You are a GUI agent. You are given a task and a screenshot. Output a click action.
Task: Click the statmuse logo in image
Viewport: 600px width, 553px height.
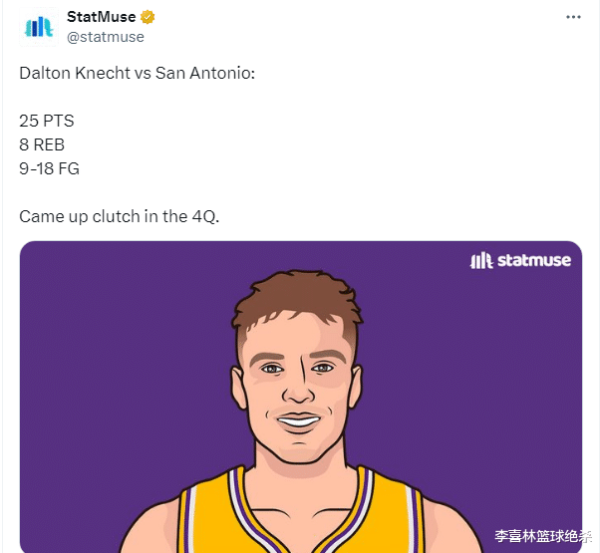(481, 260)
